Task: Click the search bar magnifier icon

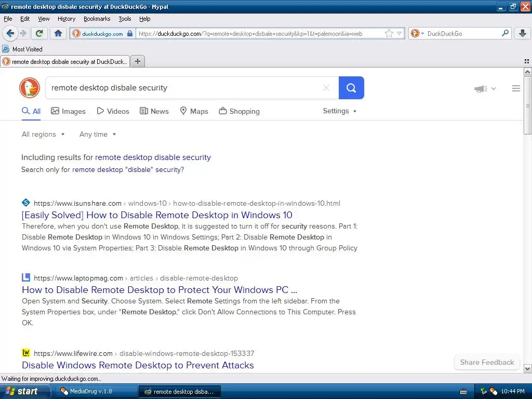Action: pyautogui.click(x=505, y=33)
